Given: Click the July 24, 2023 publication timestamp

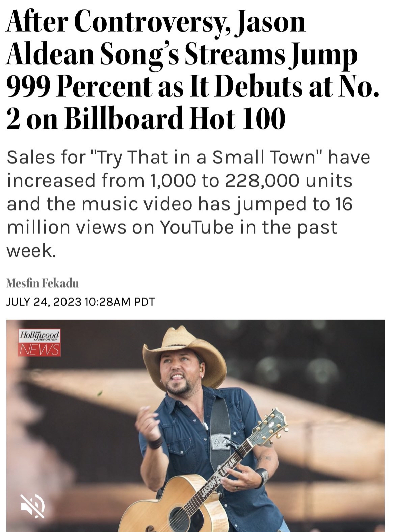Looking at the screenshot, I should (80, 301).
